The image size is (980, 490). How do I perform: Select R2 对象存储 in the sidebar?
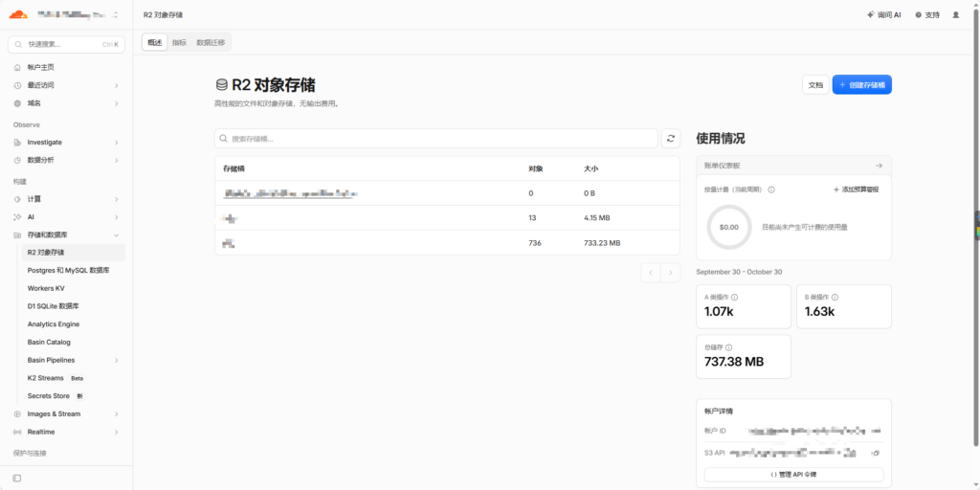tap(73, 253)
